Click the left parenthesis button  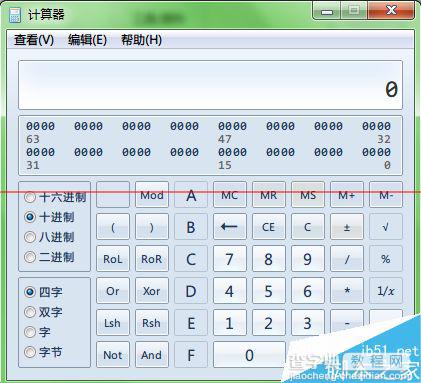(x=113, y=227)
